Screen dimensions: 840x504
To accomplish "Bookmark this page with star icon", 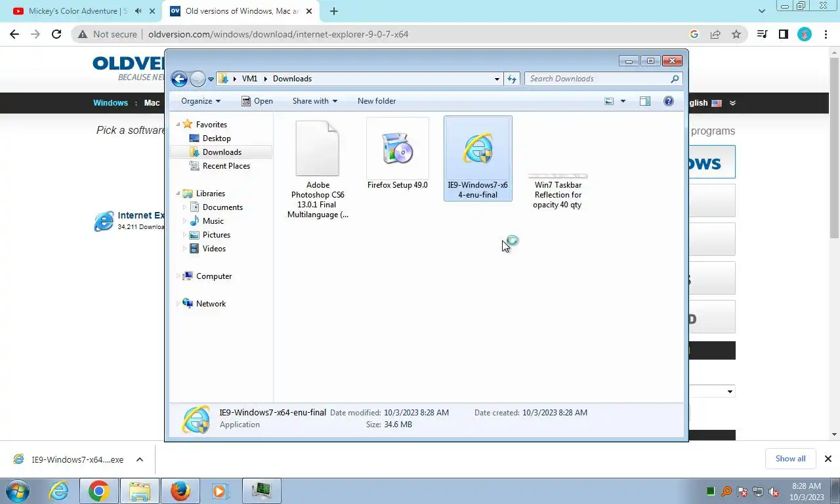I will 736,34.
